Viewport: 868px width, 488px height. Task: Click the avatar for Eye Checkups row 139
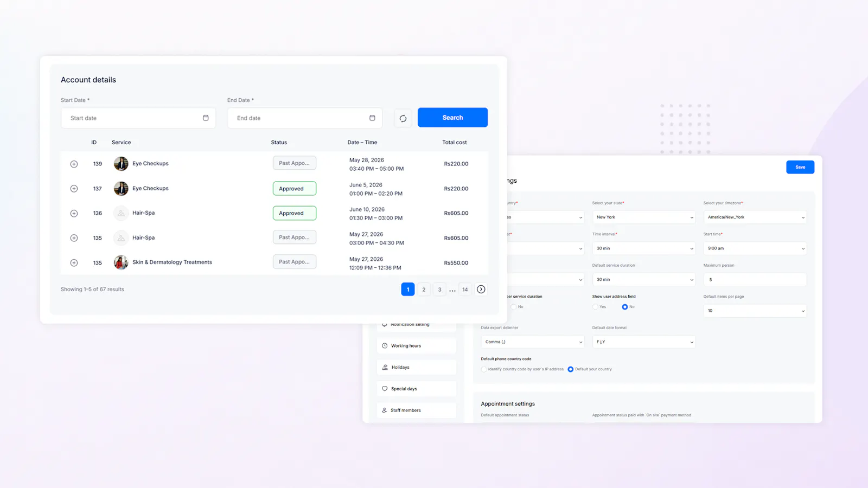click(121, 164)
